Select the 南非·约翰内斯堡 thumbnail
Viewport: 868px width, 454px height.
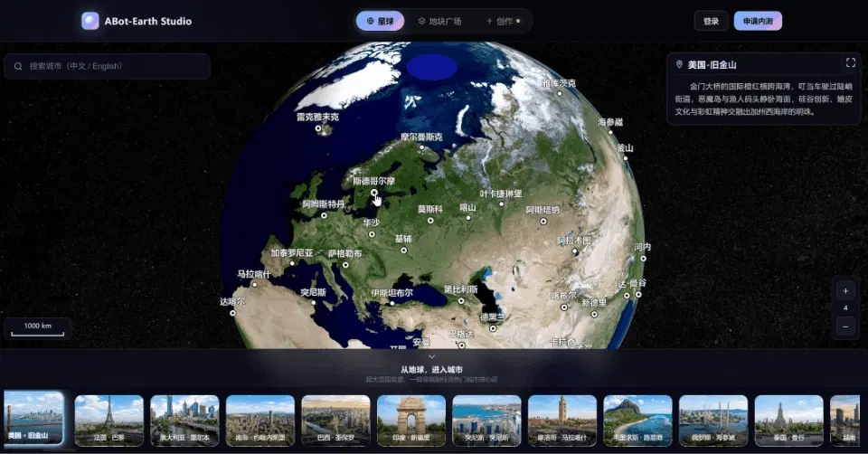point(260,421)
